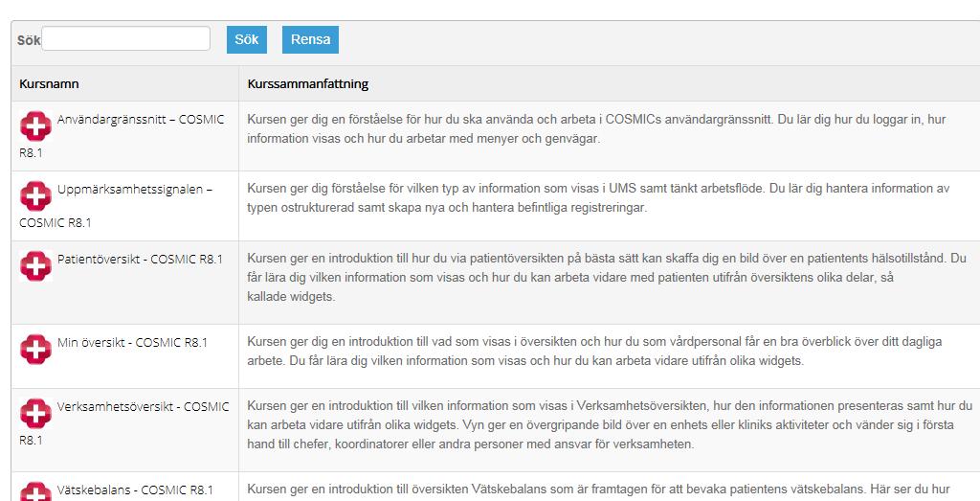Screen dimensions: 980x501
Task: Click the Patientöversikt summary about patientens hälsotillstånd
Action: (606, 277)
